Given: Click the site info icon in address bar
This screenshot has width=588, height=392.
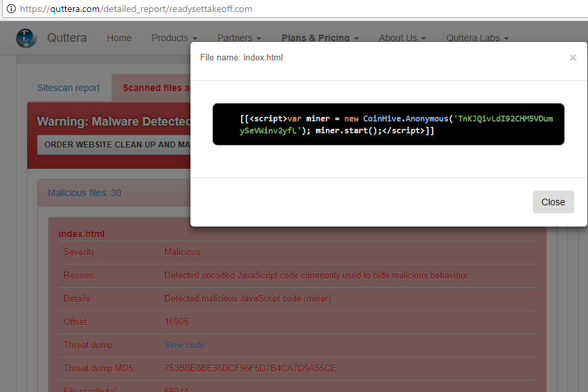Looking at the screenshot, I should [x=11, y=9].
